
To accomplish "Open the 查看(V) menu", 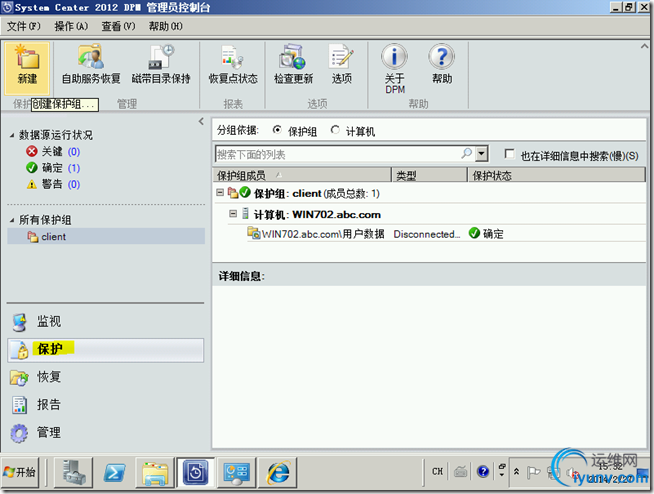I will coord(118,26).
